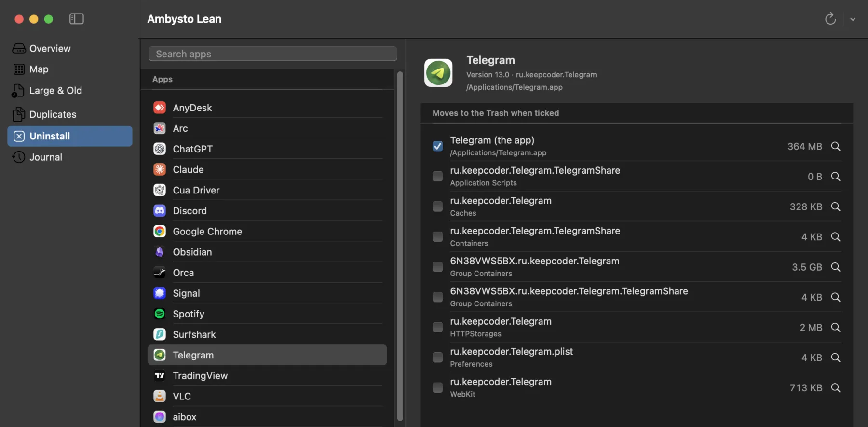The height and width of the screenshot is (427, 868).
Task: Tick the HTTPStorages item checkbox
Action: click(437, 327)
